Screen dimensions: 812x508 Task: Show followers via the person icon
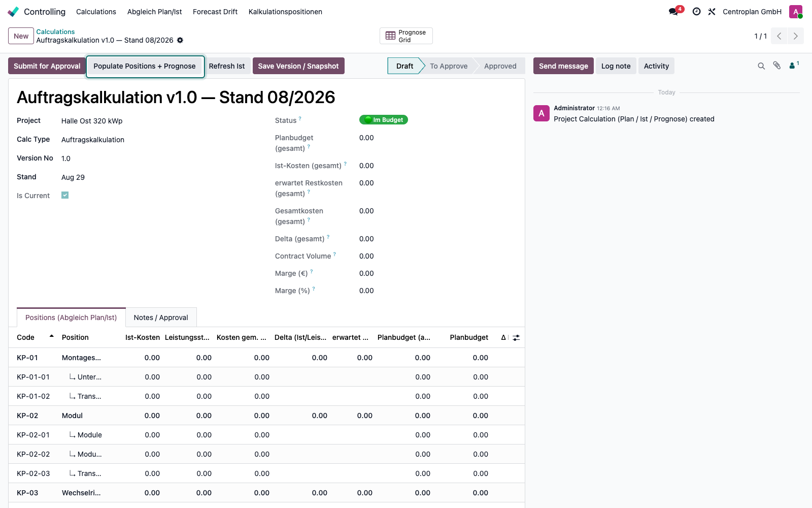click(794, 65)
